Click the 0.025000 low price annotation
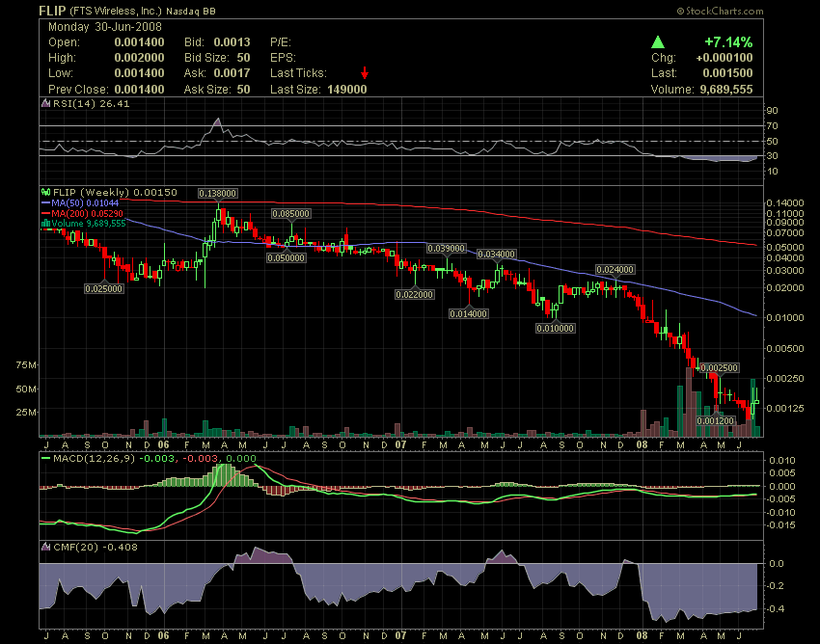The image size is (820, 644). [x=104, y=288]
